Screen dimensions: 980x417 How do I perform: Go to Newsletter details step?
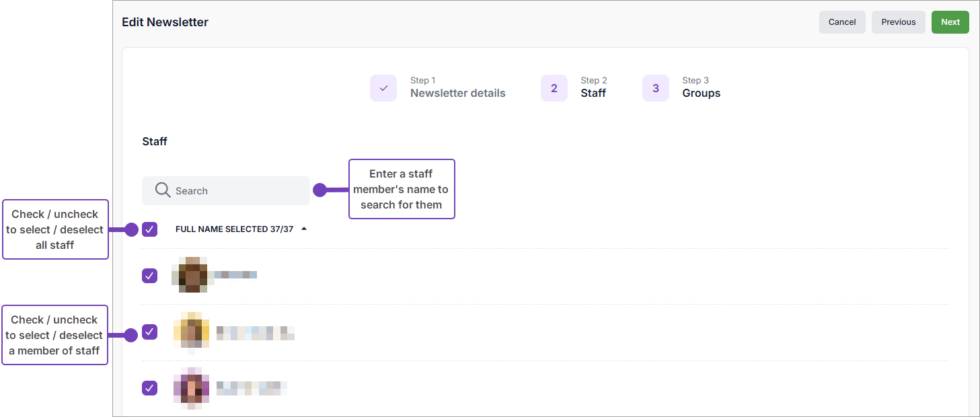457,93
